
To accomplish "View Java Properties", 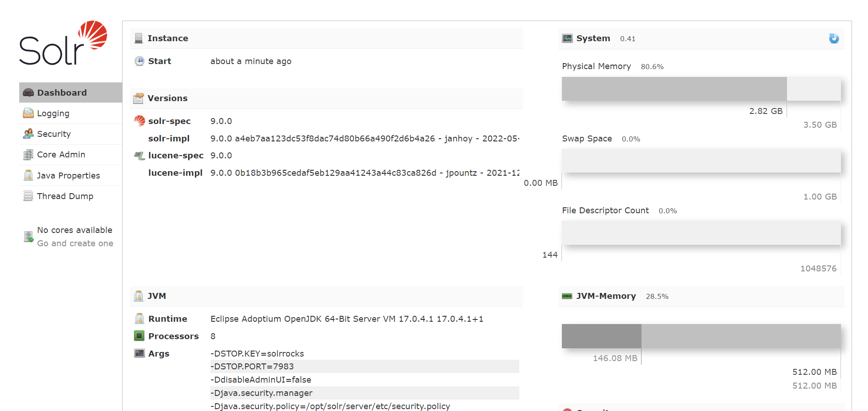I will point(70,175).
